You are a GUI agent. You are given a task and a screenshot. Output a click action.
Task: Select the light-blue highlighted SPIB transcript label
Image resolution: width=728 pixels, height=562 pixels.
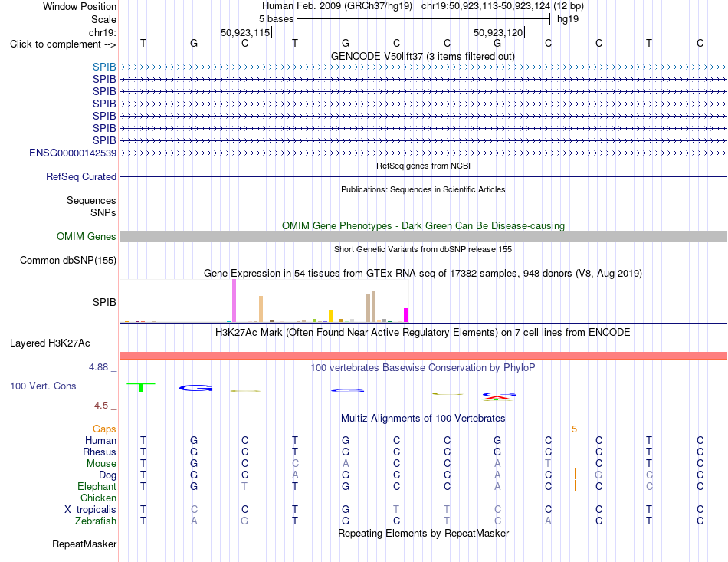pyautogui.click(x=104, y=67)
